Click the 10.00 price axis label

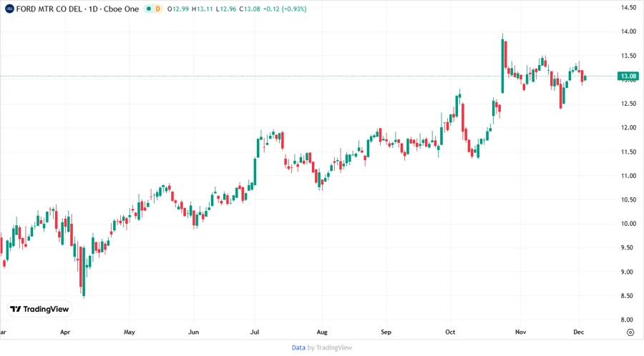click(628, 224)
